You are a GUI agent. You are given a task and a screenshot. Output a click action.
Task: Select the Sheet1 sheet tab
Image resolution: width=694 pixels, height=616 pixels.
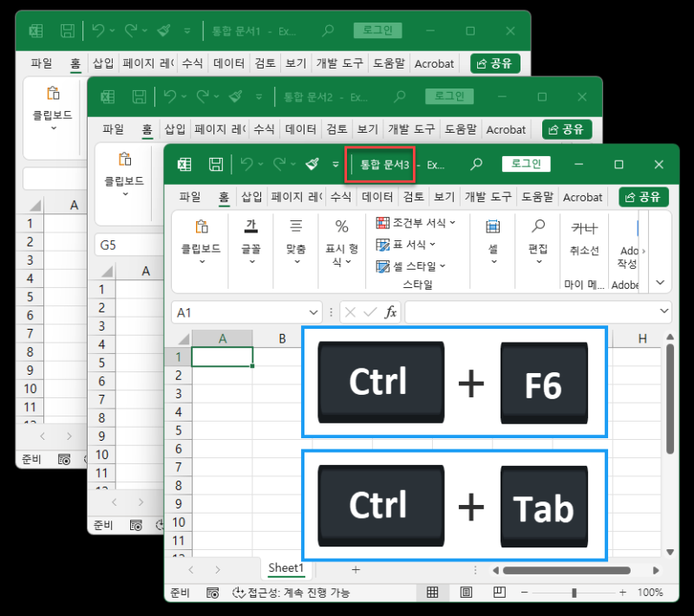tap(286, 568)
